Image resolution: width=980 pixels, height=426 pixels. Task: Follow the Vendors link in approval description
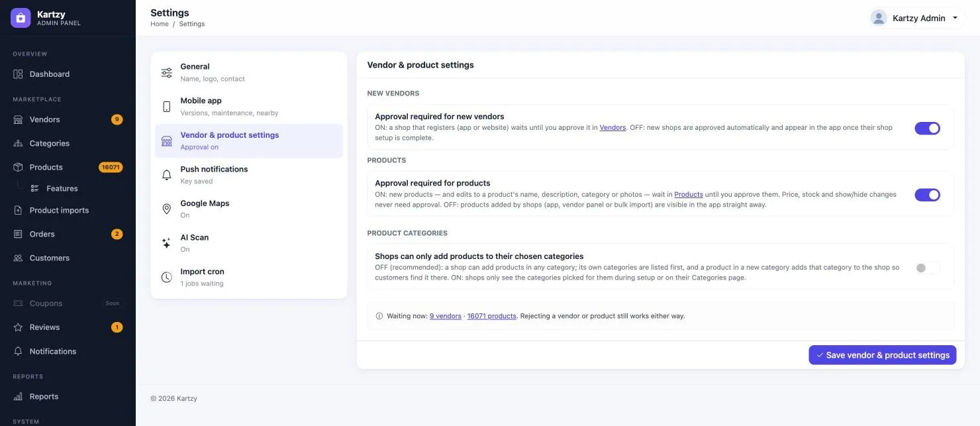pyautogui.click(x=612, y=128)
